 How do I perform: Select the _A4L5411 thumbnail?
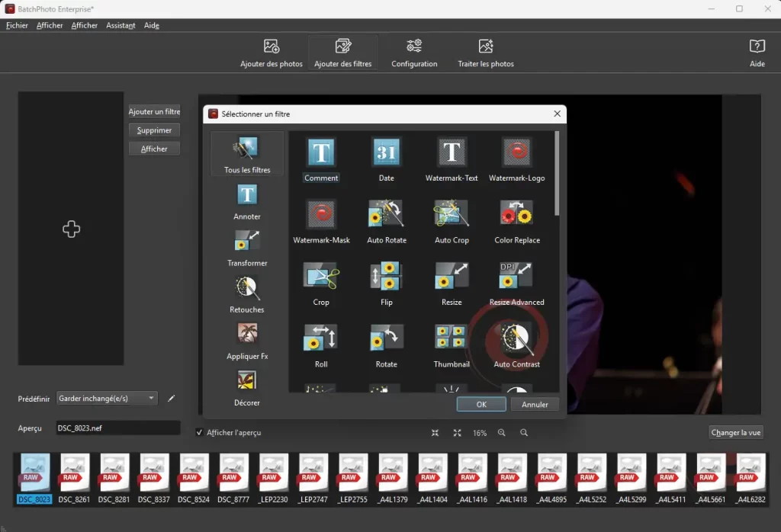coord(671,478)
